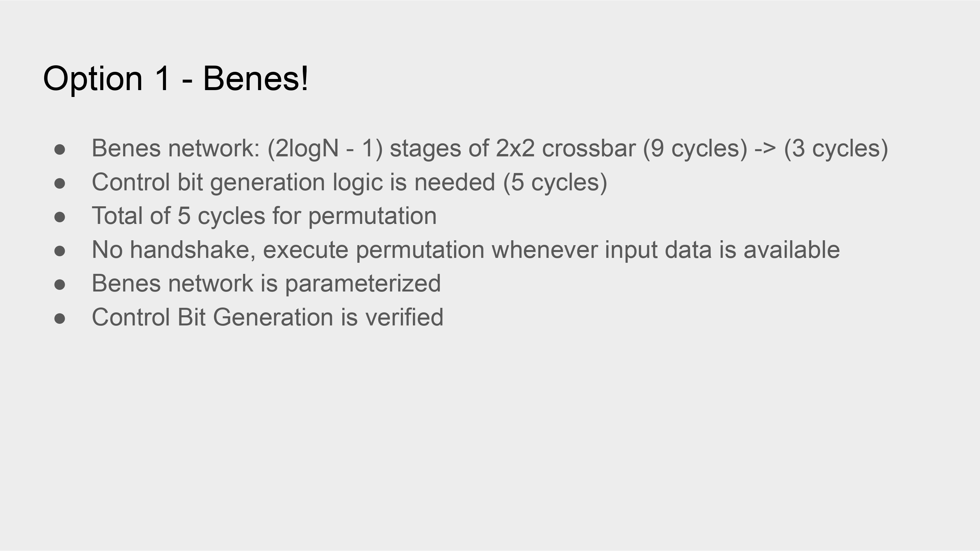Image resolution: width=980 pixels, height=551 pixels.
Task: Click the "(9 cycles)" text
Action: [695, 148]
